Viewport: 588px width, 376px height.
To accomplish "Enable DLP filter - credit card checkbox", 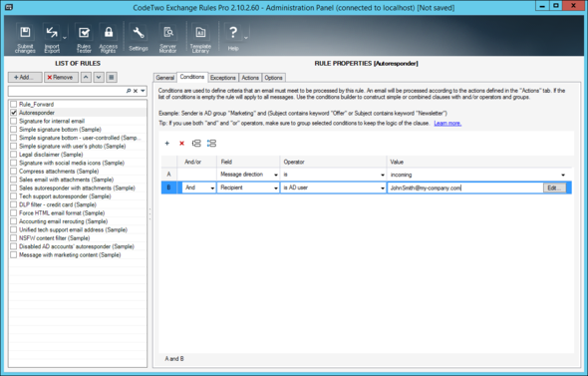I will tap(14, 204).
